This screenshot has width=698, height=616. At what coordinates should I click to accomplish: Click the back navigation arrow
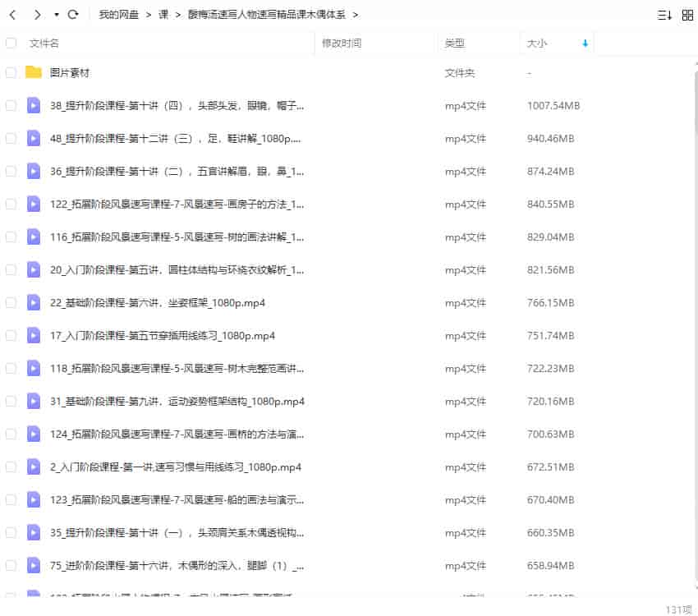[x=14, y=14]
